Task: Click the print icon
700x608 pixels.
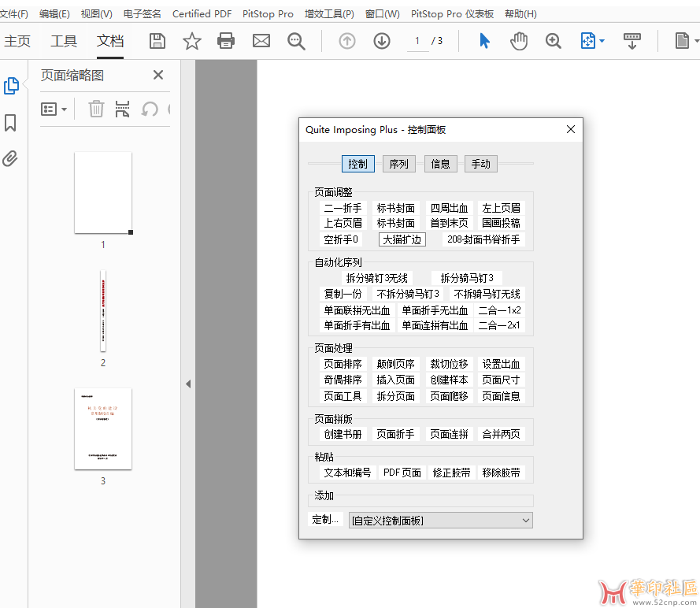Action: [227, 41]
